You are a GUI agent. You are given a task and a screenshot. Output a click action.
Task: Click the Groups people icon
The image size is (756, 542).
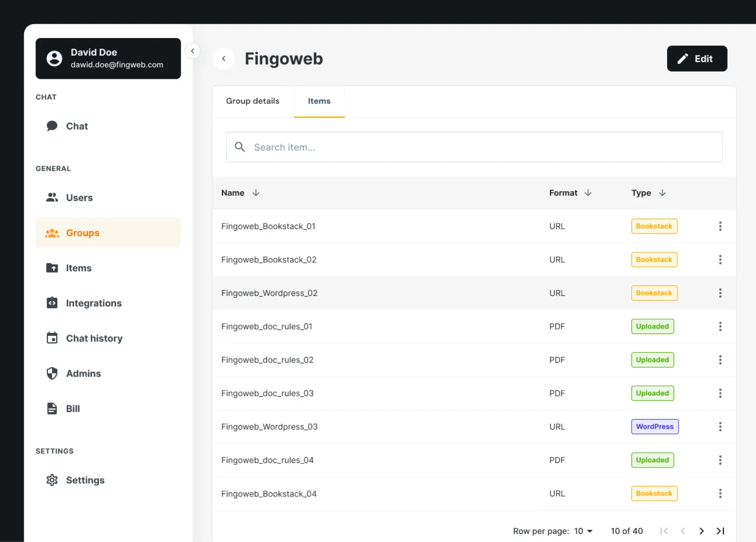click(x=52, y=233)
